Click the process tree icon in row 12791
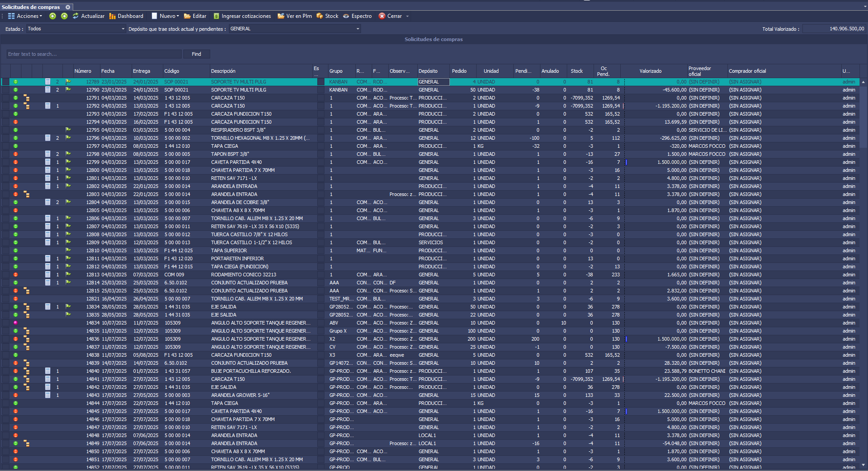 click(26, 98)
